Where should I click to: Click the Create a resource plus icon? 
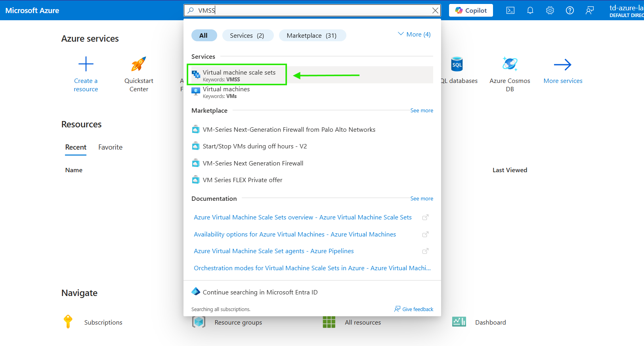(x=86, y=64)
